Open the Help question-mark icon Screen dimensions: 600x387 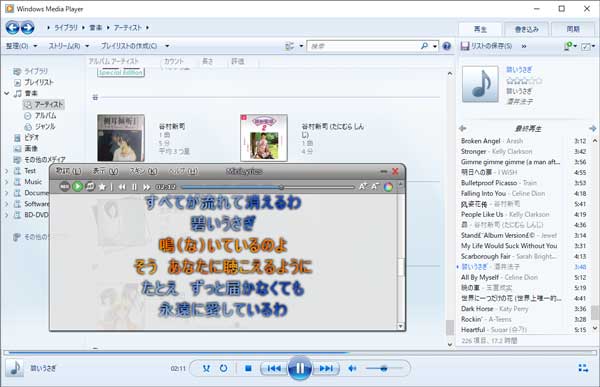447,46
